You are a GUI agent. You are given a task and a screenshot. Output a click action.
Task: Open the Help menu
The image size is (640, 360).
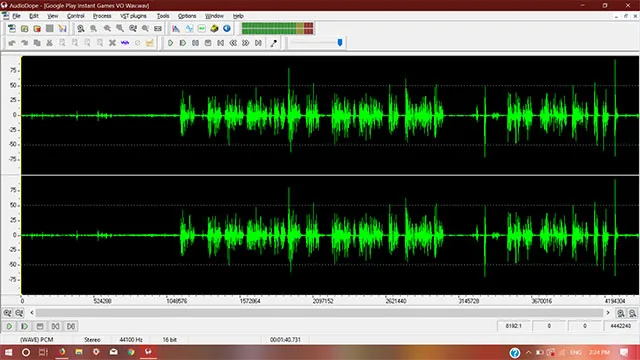[238, 16]
